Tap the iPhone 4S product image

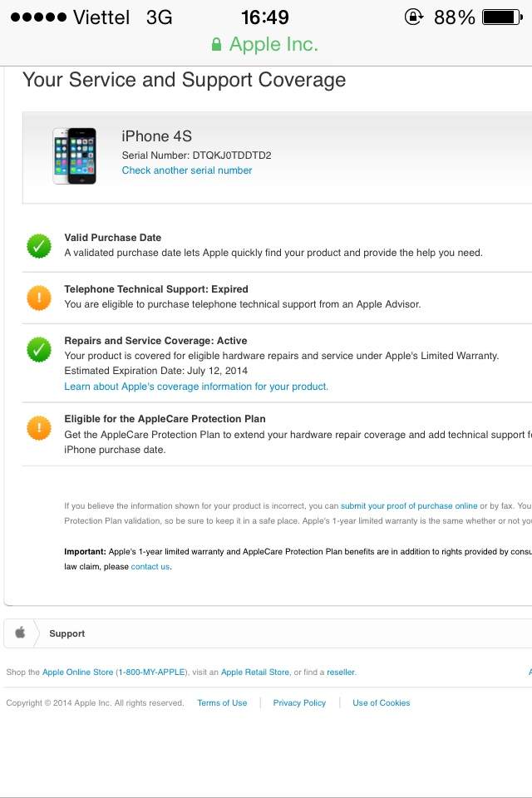pyautogui.click(x=74, y=155)
